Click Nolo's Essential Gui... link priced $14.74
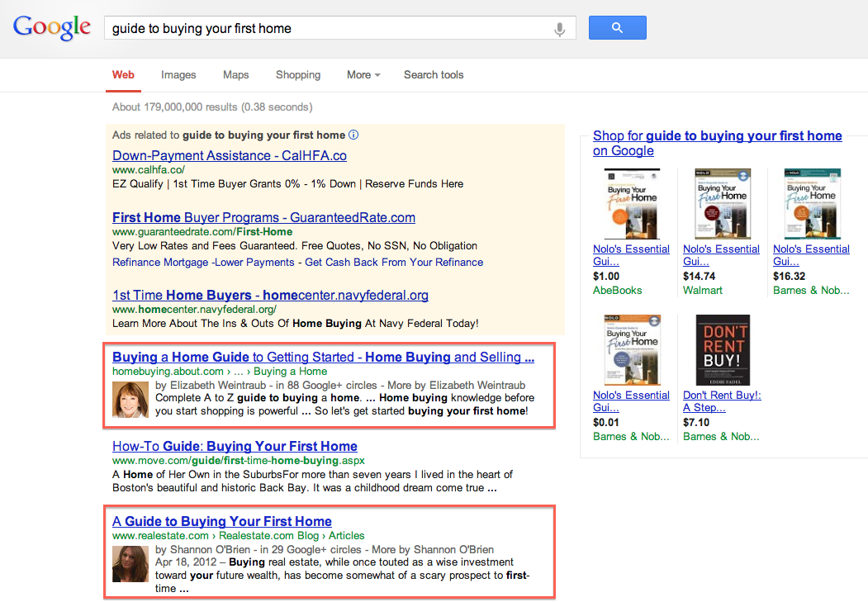The height and width of the screenshot is (602, 868). tap(721, 255)
